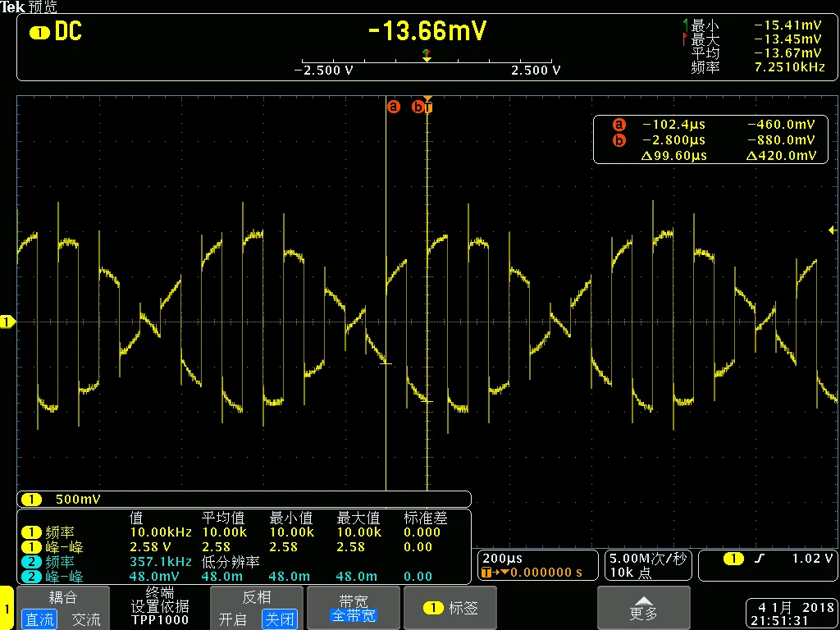Open 终端 termination TPP1000 probe setup
Screen dimensions: 840x630
coord(160,606)
